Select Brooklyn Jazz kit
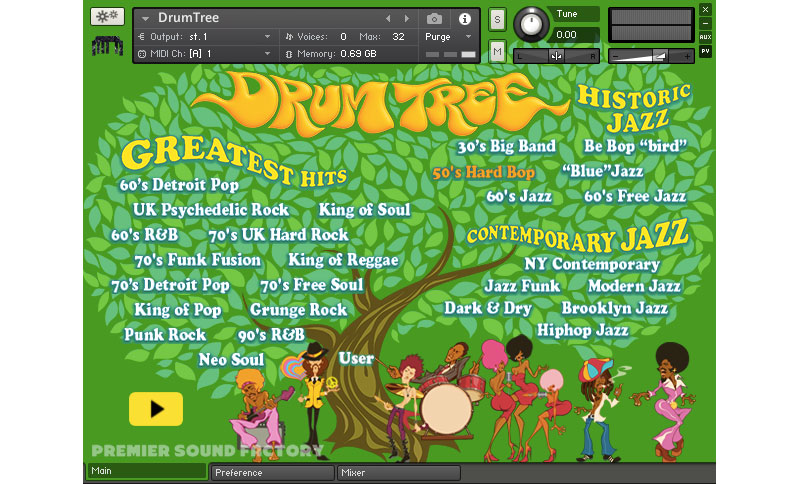 click(x=615, y=308)
